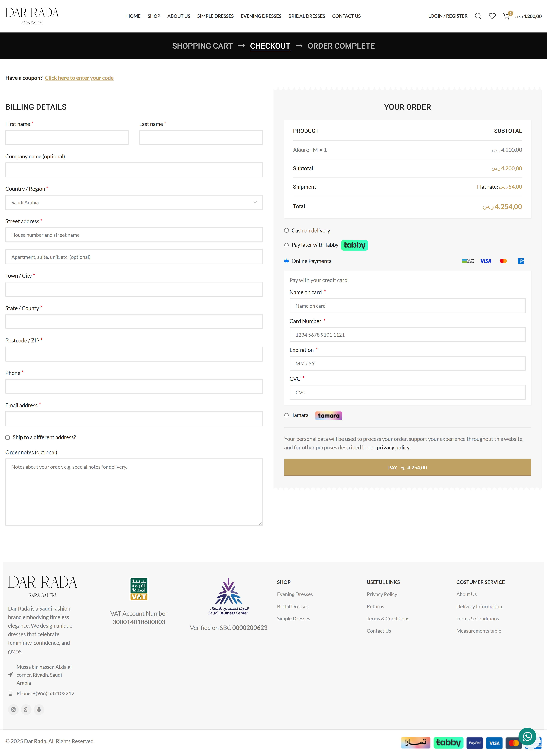Focus the CVC field
547x756 pixels.
tap(407, 392)
